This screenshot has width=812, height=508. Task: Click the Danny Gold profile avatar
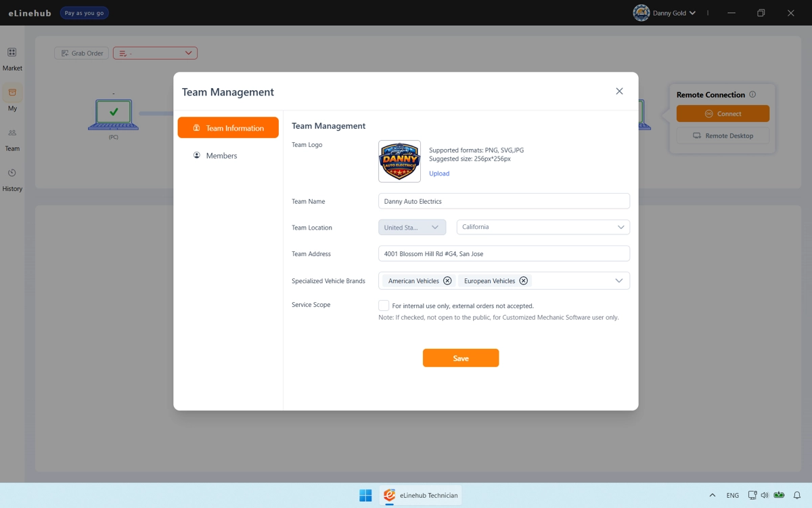[x=641, y=13]
